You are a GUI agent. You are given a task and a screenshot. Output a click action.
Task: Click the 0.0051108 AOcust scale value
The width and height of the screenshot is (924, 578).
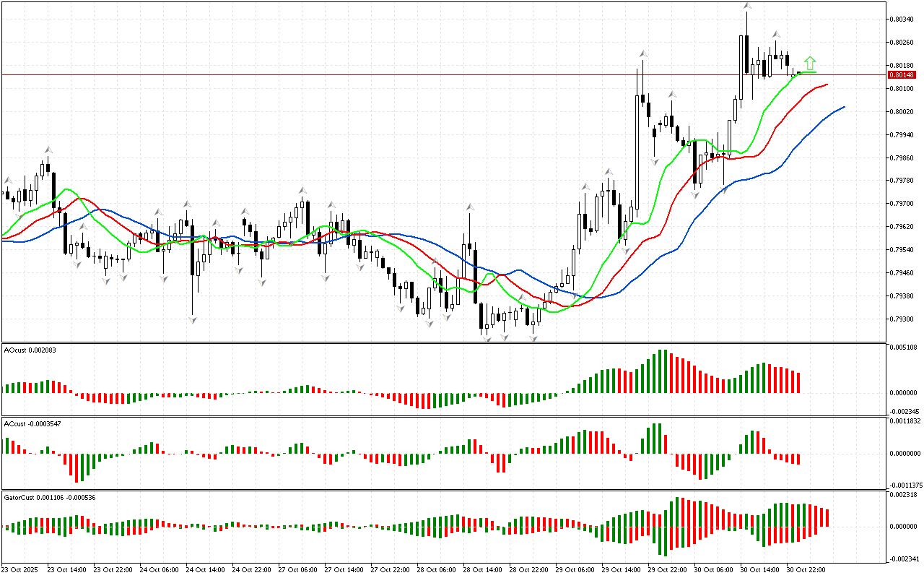tap(902, 347)
